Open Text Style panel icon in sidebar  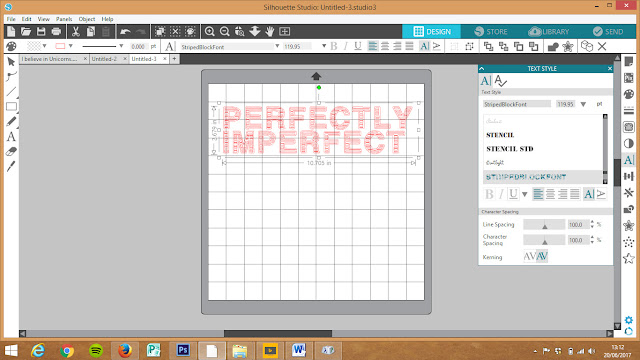[x=629, y=160]
